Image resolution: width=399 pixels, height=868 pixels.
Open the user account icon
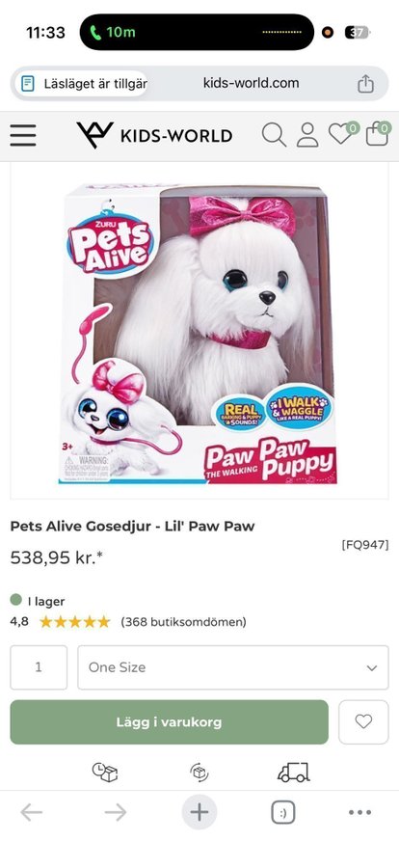point(307,134)
